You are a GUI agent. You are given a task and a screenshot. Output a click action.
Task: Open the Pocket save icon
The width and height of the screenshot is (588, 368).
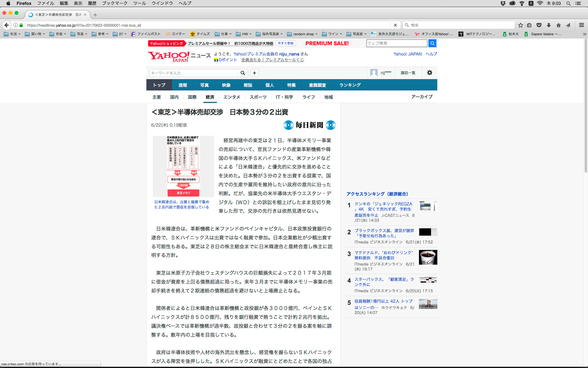tap(539, 25)
